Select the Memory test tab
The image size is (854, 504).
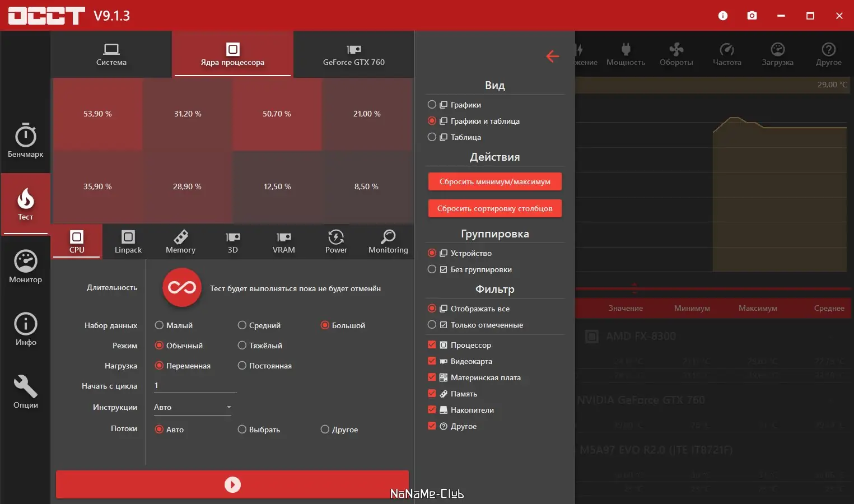[x=180, y=241]
